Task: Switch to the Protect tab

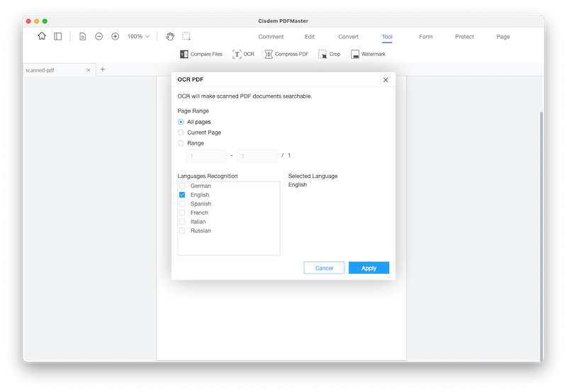Action: pyautogui.click(x=464, y=37)
